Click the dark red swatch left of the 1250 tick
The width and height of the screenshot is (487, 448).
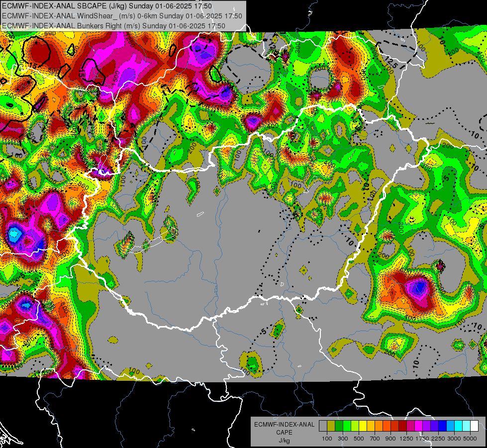click(x=403, y=426)
